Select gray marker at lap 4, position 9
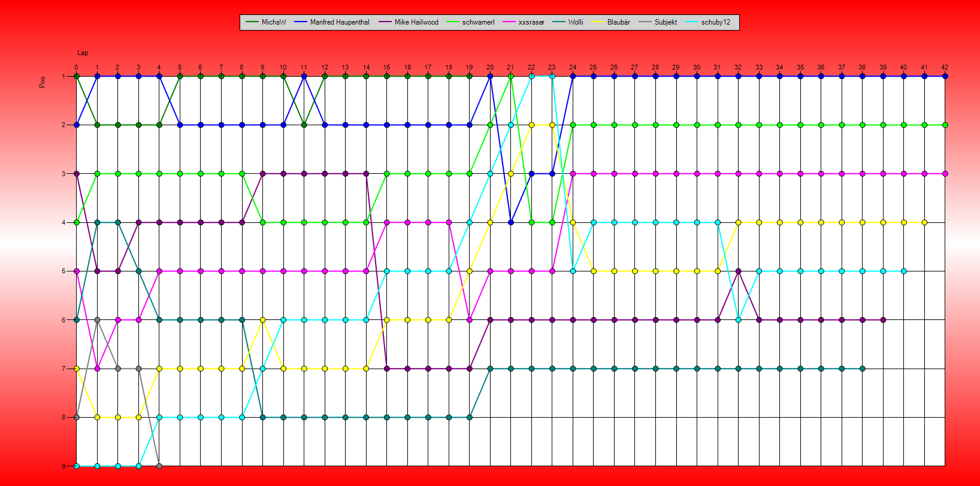The height and width of the screenshot is (486, 980). 159,466
